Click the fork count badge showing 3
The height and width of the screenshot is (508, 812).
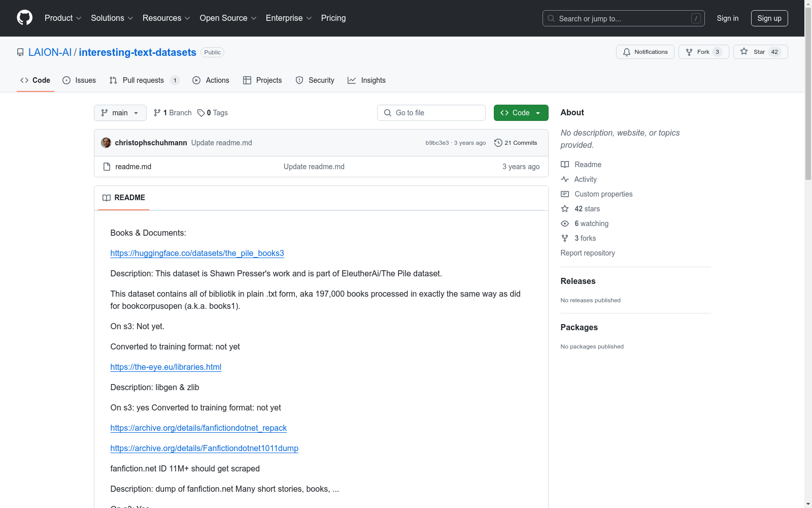[x=717, y=52]
